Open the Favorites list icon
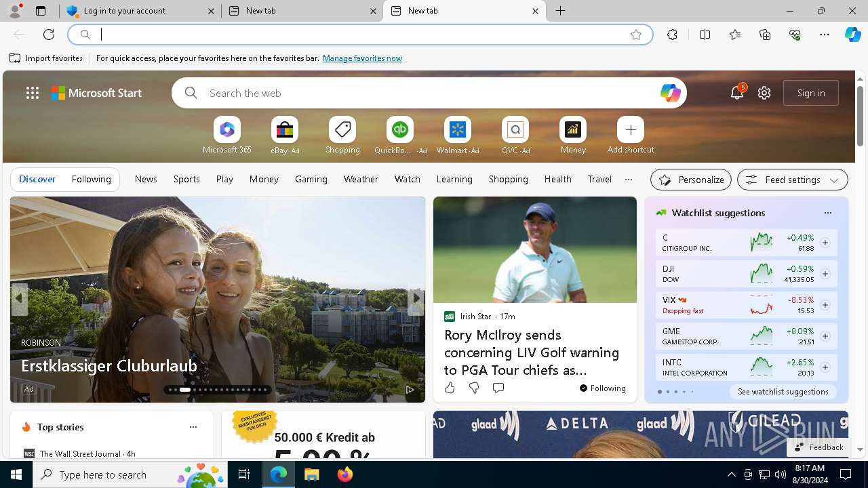Image resolution: width=868 pixels, height=488 pixels. [x=735, y=35]
